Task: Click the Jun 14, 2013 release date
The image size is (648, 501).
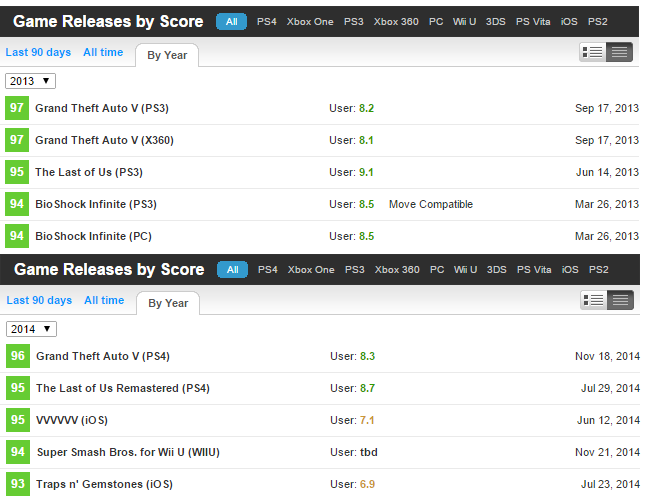Action: pyautogui.click(x=608, y=172)
